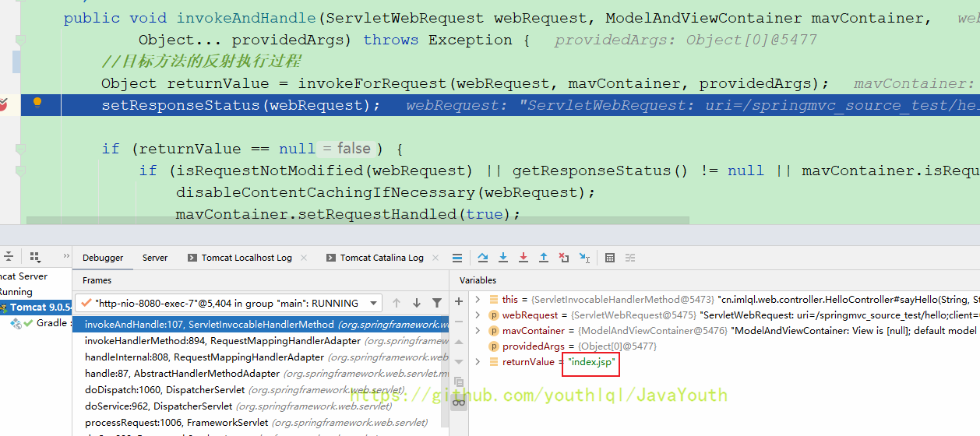Switch to the Server tab
The image size is (980, 436).
tap(155, 258)
